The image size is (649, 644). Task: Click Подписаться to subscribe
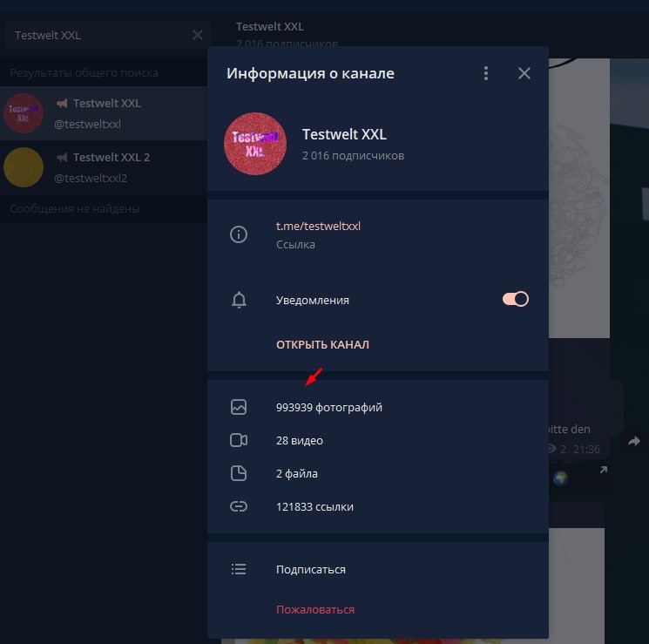click(x=310, y=569)
